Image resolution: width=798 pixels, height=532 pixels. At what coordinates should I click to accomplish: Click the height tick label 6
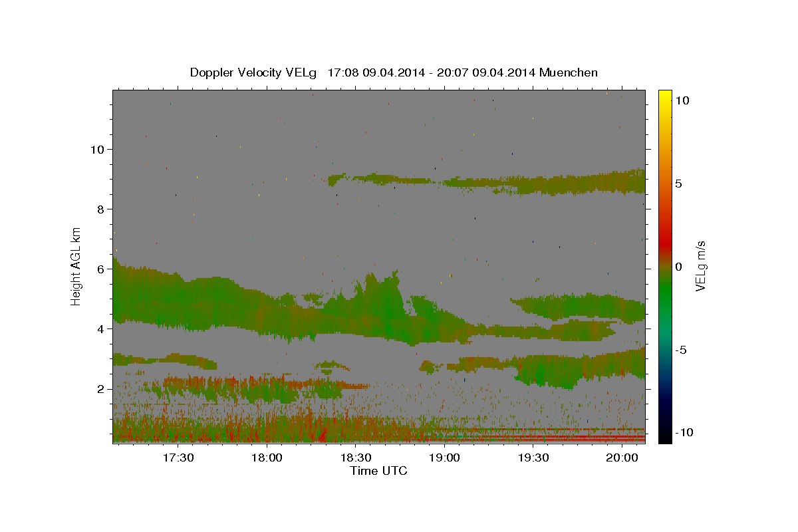point(102,269)
